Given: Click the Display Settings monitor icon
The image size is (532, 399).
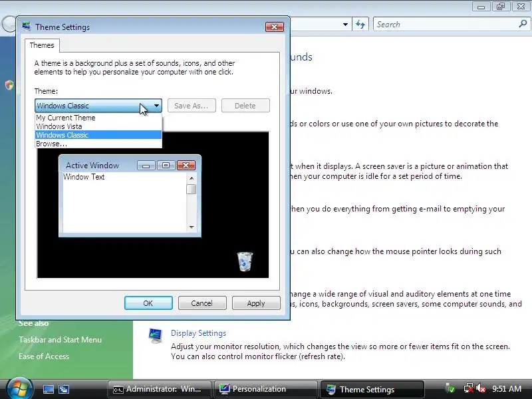Looking at the screenshot, I should pyautogui.click(x=156, y=336).
